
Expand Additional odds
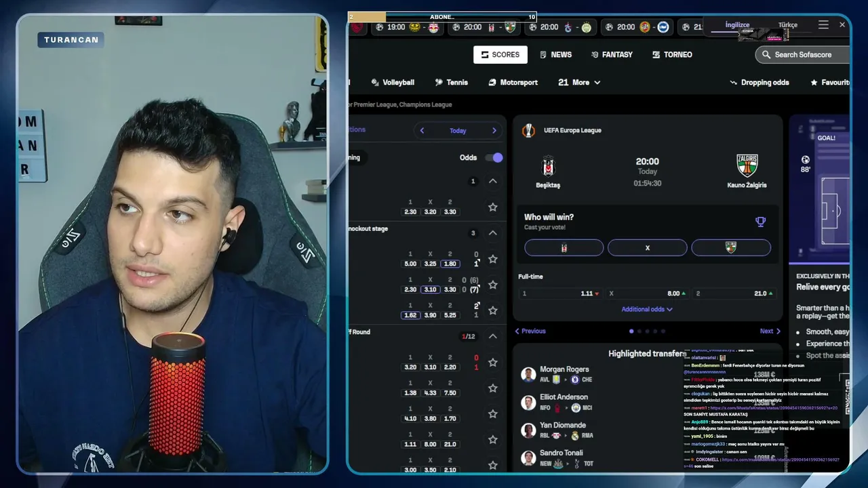[x=647, y=310]
